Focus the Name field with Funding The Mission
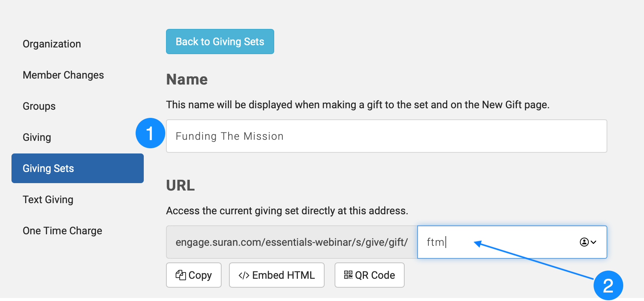Screen dimensions: 644x301 [x=386, y=136]
